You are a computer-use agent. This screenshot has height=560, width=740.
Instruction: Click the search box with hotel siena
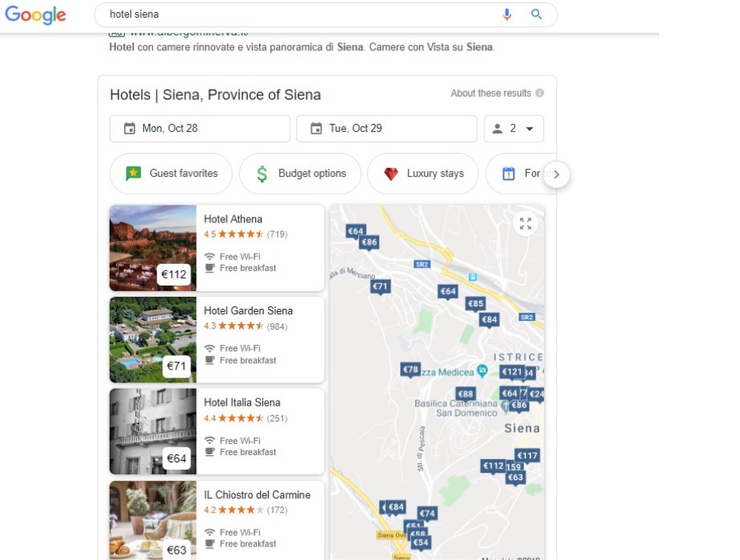point(302,14)
